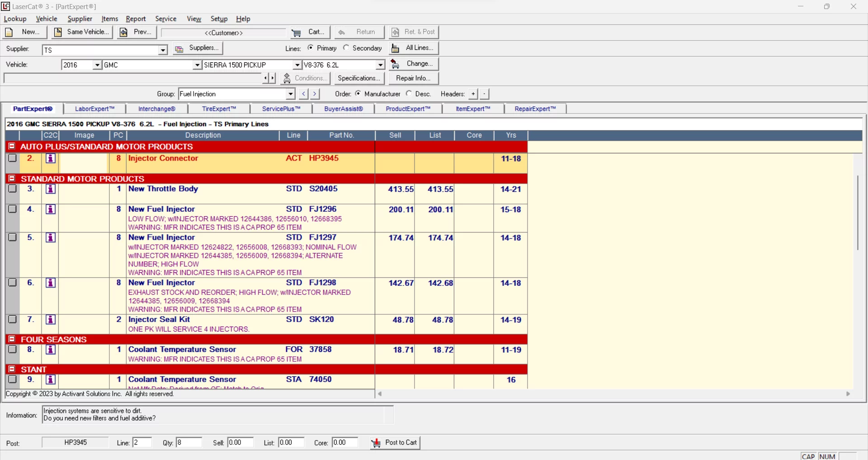The height and width of the screenshot is (460, 868).
Task: Click the info icon for Injector Seal Kit
Action: tap(51, 320)
